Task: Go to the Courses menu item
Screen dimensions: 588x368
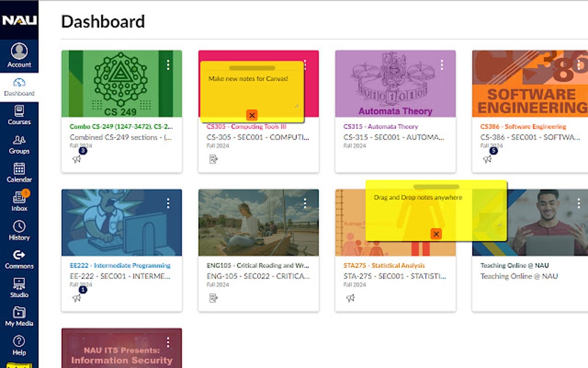Action: 19,114
